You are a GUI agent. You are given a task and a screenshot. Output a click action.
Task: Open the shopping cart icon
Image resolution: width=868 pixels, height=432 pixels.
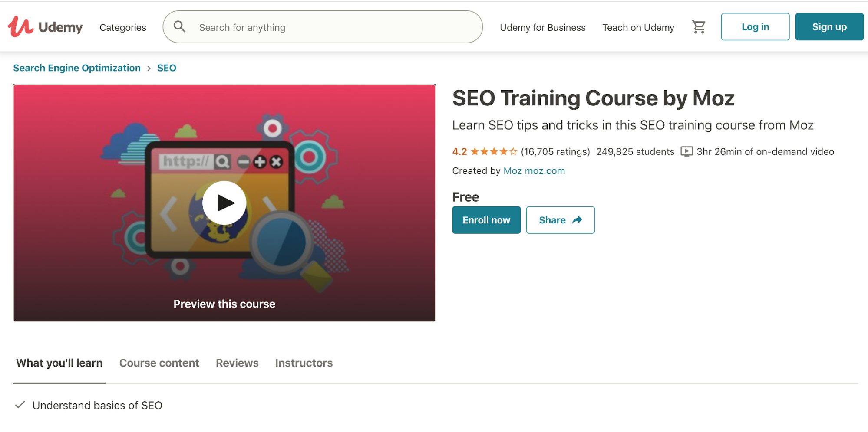[x=698, y=27]
